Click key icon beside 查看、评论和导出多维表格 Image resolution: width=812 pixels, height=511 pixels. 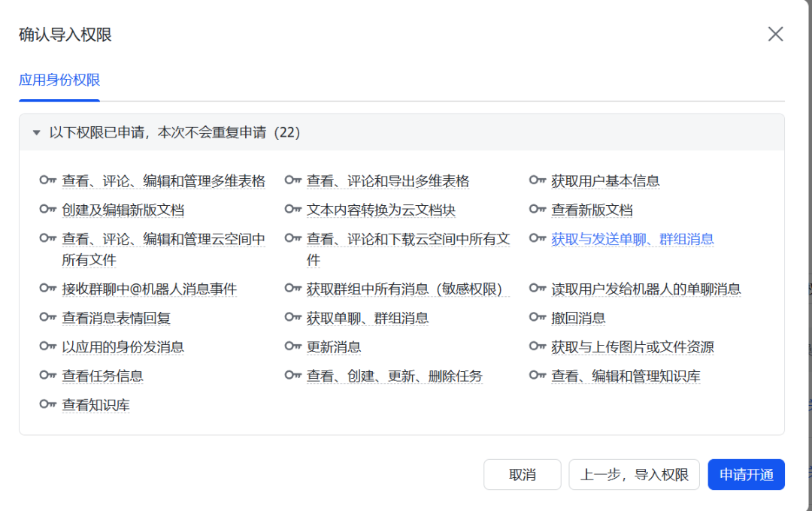pyautogui.click(x=292, y=180)
